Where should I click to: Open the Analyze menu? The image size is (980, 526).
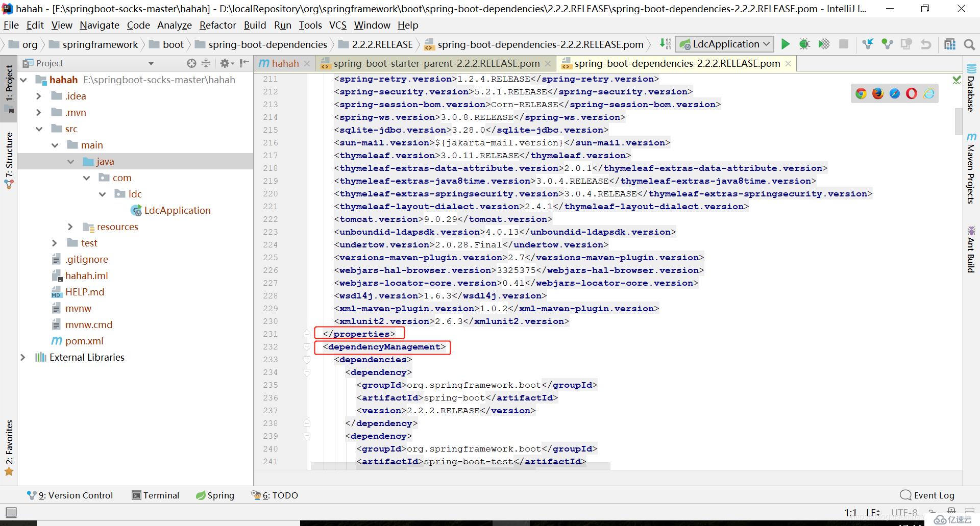[174, 25]
